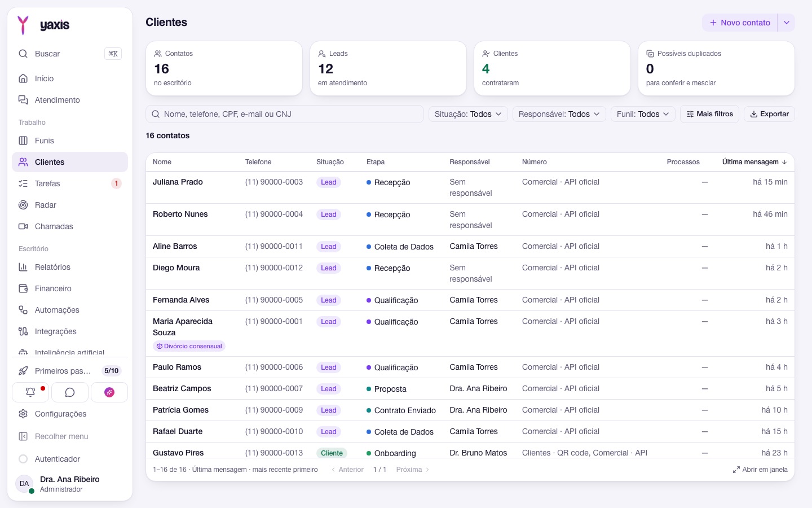Open the Beatriz Campos contact row
The height and width of the screenshot is (508, 812).
click(x=470, y=389)
